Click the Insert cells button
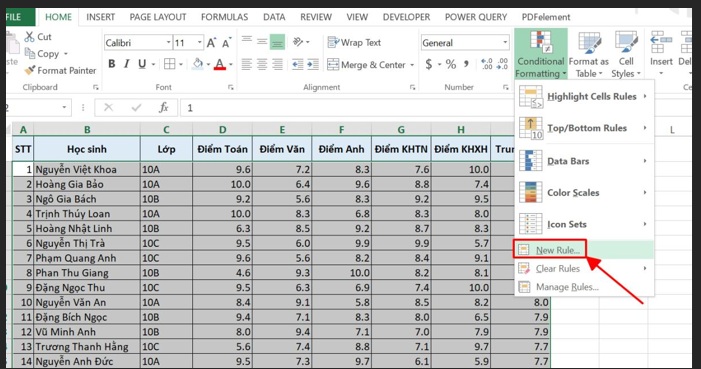Screen dimensions: 701x369 click(x=661, y=54)
